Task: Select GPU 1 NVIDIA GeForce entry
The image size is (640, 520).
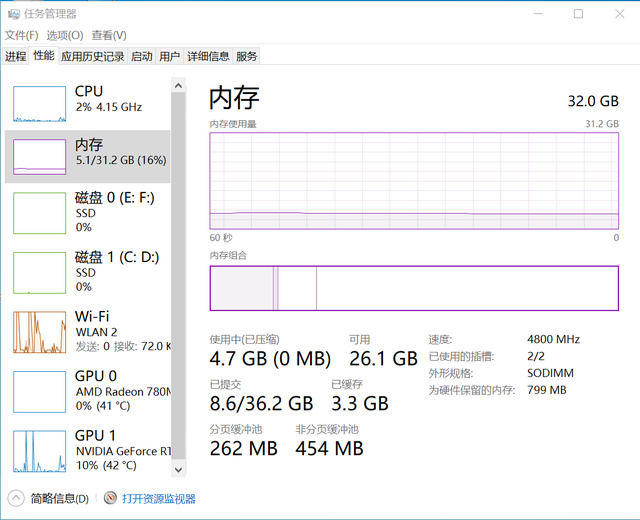Action: click(40, 450)
